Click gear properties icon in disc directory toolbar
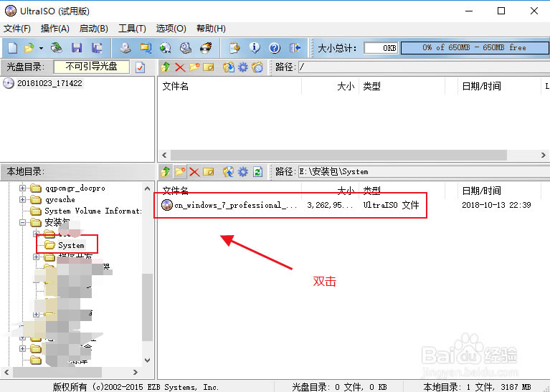Image resolution: width=550 pixels, height=392 pixels. [x=242, y=67]
